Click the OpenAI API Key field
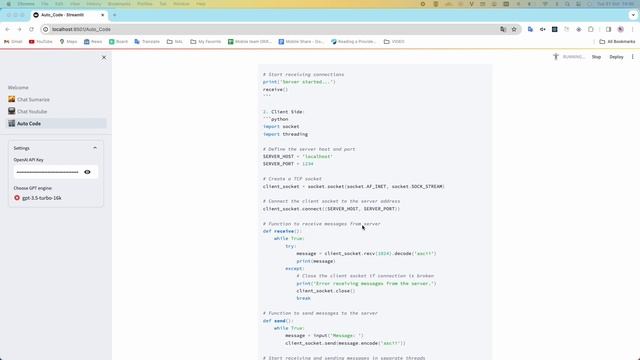Viewport: 640px width, 360px height. [x=48, y=172]
